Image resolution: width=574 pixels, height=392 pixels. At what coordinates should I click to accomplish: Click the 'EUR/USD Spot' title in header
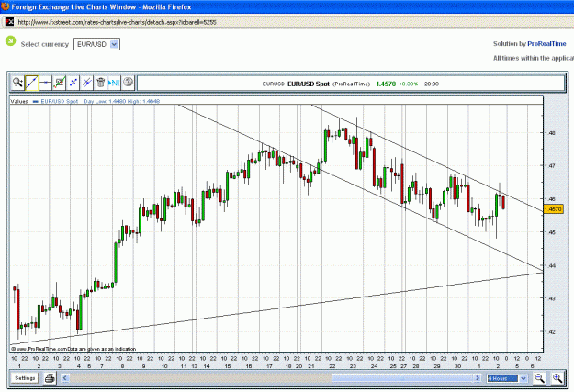[309, 84]
